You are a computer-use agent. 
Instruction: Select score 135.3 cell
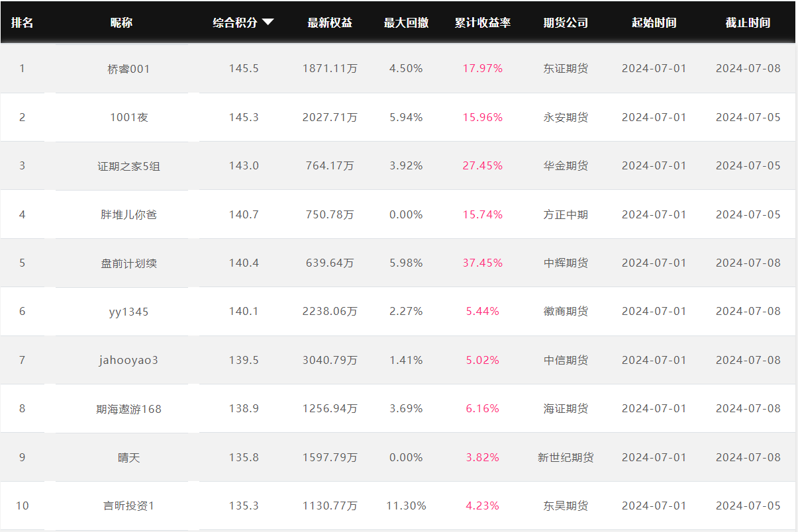[x=244, y=506]
